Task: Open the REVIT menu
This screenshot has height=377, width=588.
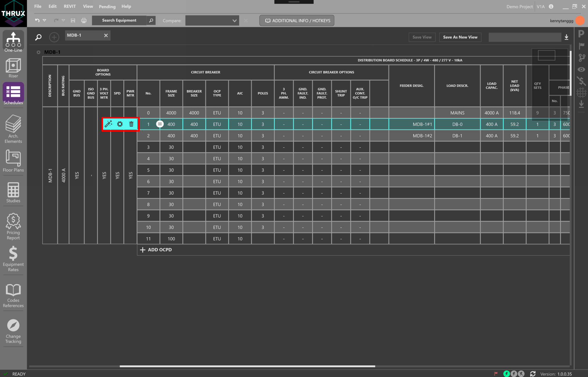Action: (70, 6)
